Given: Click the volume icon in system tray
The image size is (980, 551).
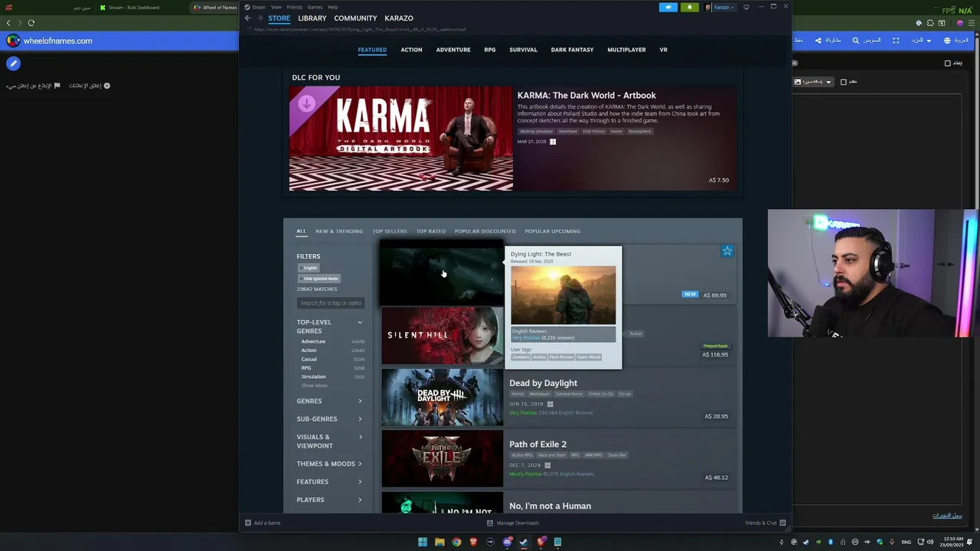Looking at the screenshot, I should [x=930, y=542].
